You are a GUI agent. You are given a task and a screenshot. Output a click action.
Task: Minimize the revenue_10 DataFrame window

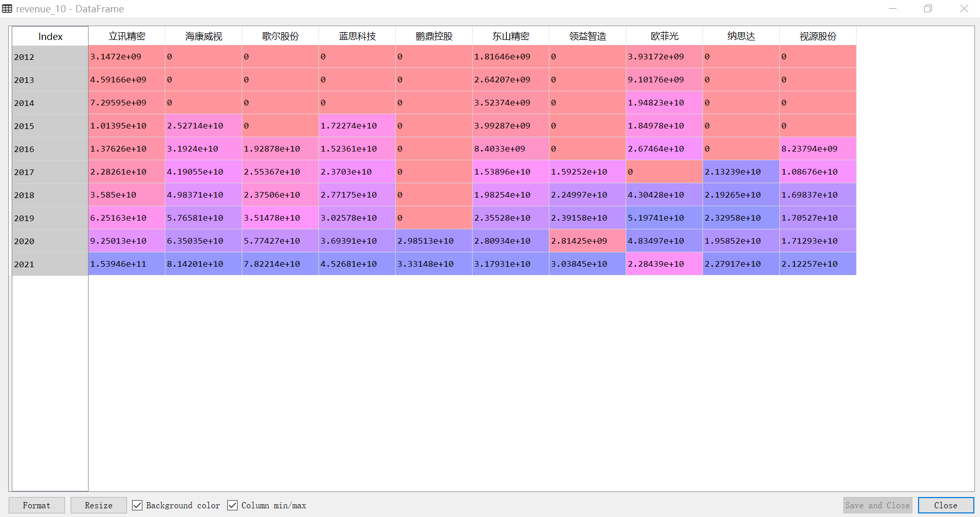[892, 9]
